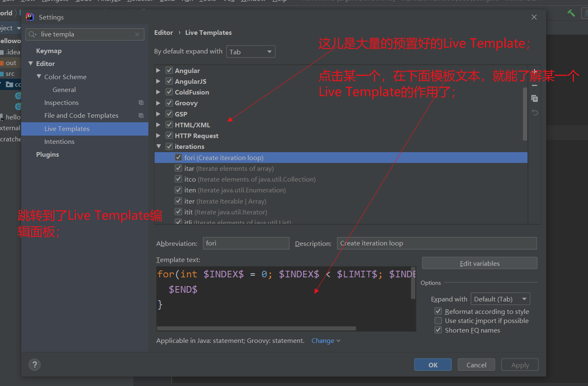
Task: Clear the search box with its x icon
Action: 137,34
